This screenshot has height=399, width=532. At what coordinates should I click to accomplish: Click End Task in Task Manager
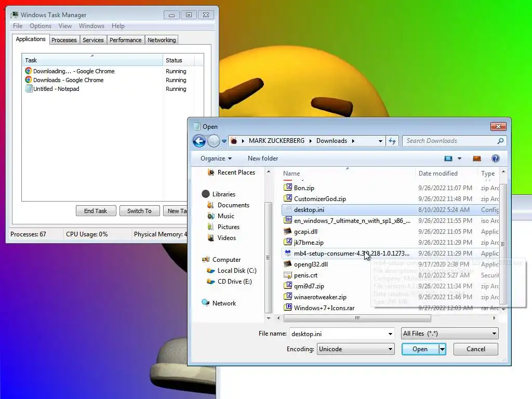(x=96, y=211)
